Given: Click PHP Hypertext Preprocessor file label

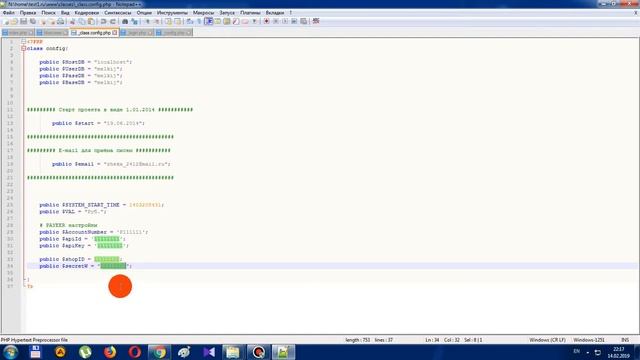Looking at the screenshot, I should pos(34,340).
